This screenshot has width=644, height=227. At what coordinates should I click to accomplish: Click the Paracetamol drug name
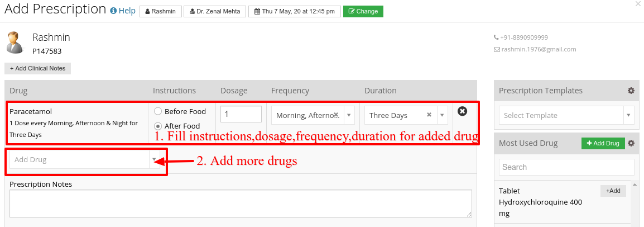31,111
